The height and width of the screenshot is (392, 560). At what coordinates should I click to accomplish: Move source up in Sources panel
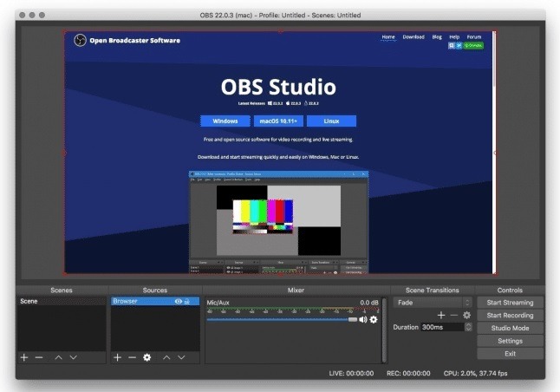point(166,357)
